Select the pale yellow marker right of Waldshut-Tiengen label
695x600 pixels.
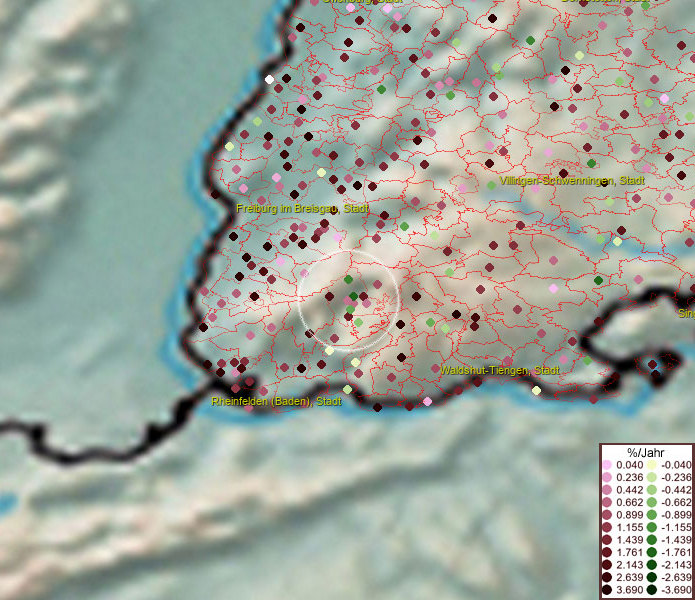536,390
